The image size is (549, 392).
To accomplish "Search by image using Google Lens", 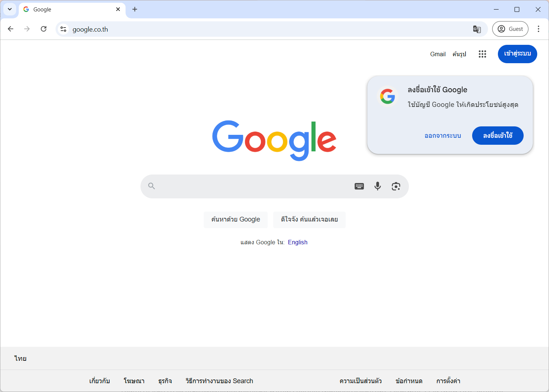I will coord(396,186).
